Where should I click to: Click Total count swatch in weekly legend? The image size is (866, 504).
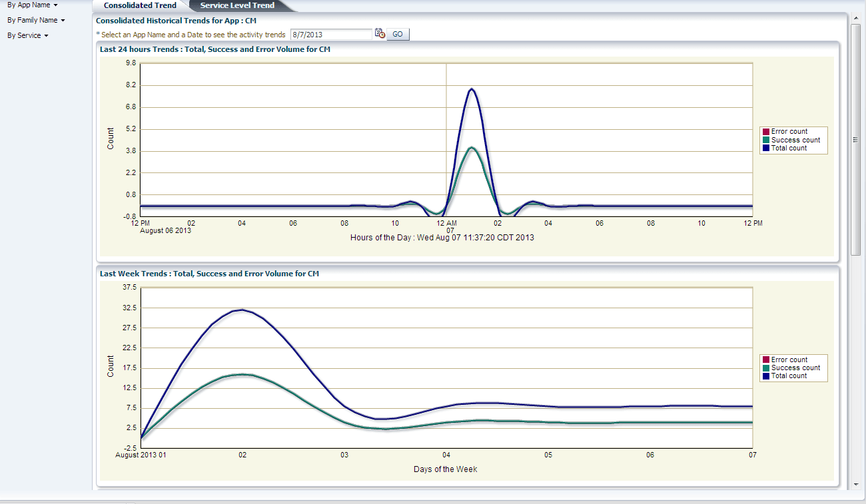[x=766, y=376]
